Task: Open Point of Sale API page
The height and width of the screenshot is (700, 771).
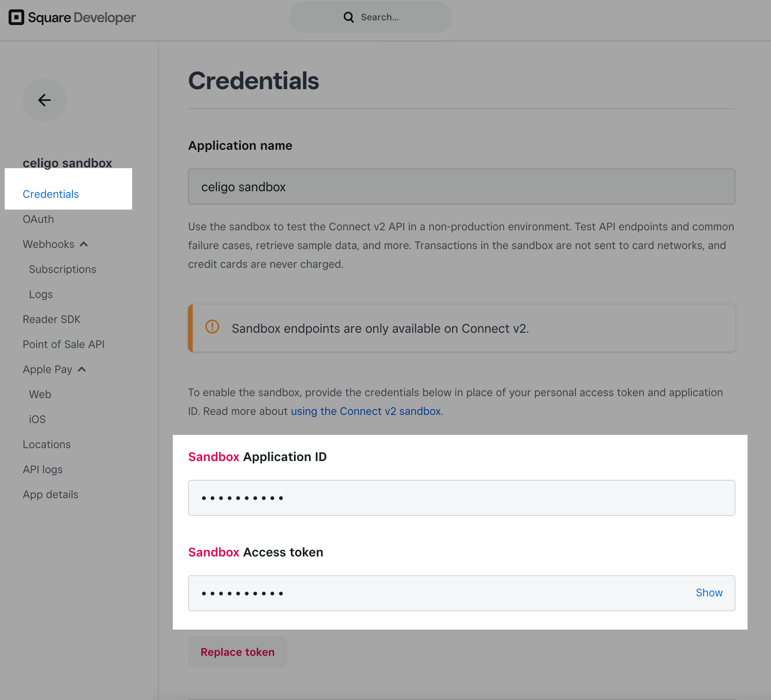Action: pyautogui.click(x=64, y=345)
